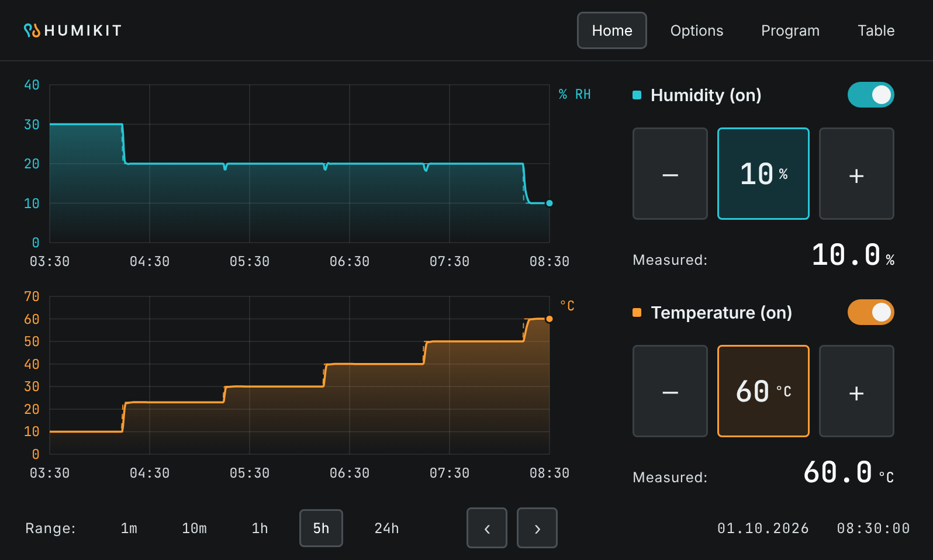933x560 pixels.
Task: View the Table tab
Action: [x=876, y=30]
